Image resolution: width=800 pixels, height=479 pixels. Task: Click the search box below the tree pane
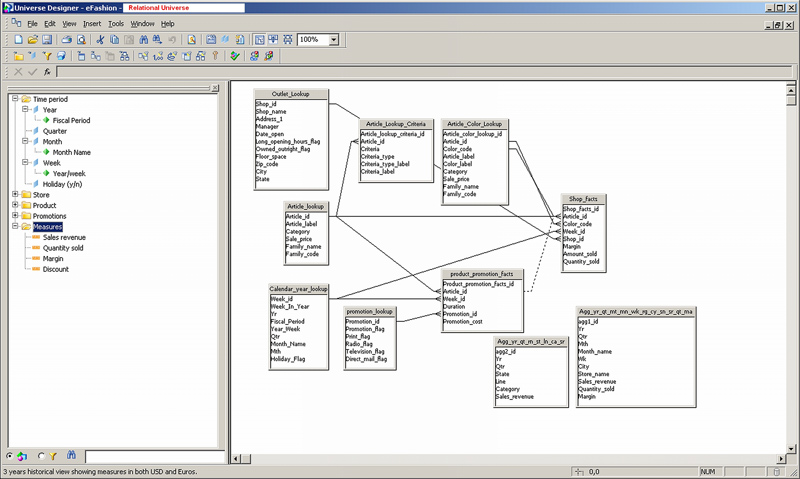(x=155, y=456)
